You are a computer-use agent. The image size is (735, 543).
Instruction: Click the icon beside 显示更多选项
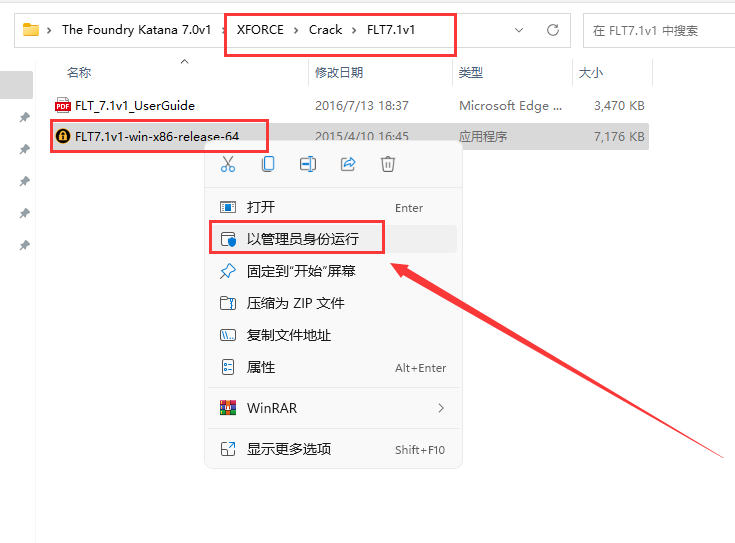(x=228, y=449)
